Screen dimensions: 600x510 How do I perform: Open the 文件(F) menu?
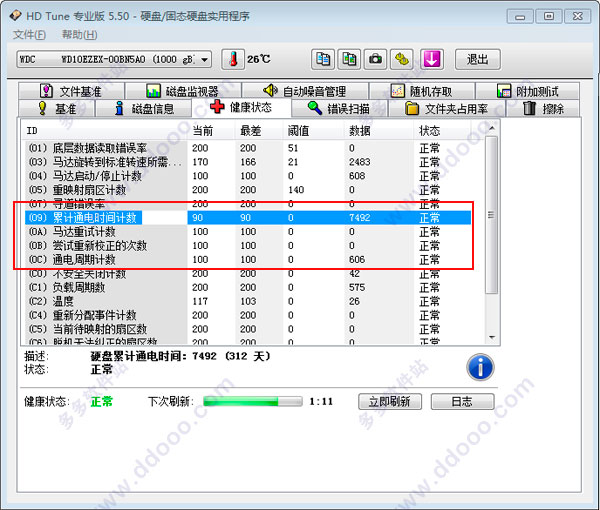[x=29, y=35]
